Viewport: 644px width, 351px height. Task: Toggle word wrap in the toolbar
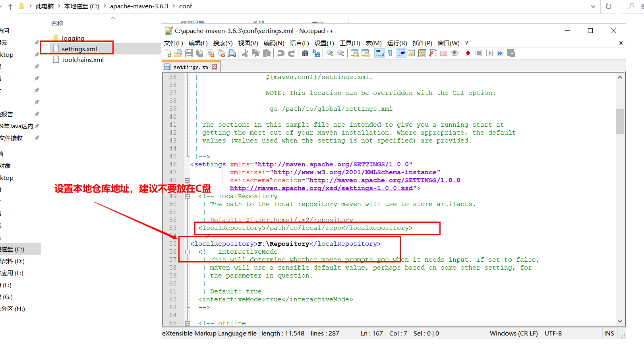[x=380, y=53]
